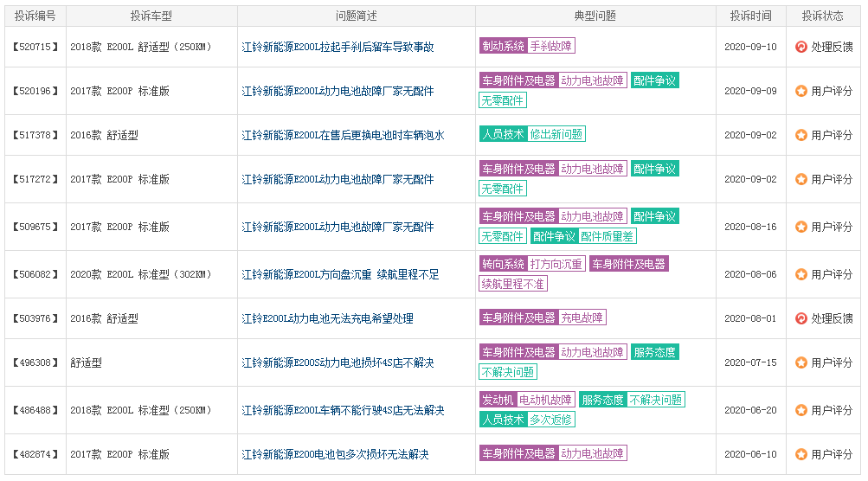Click the 动力电池故障 tag in row 482874
Screen dimensions: 868x481
[x=593, y=453]
